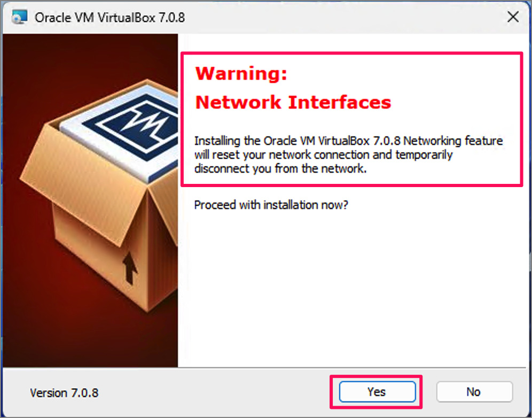This screenshot has height=418, width=532.
Task: Click the 'Network Interfaces' red heading
Action: pos(293,102)
